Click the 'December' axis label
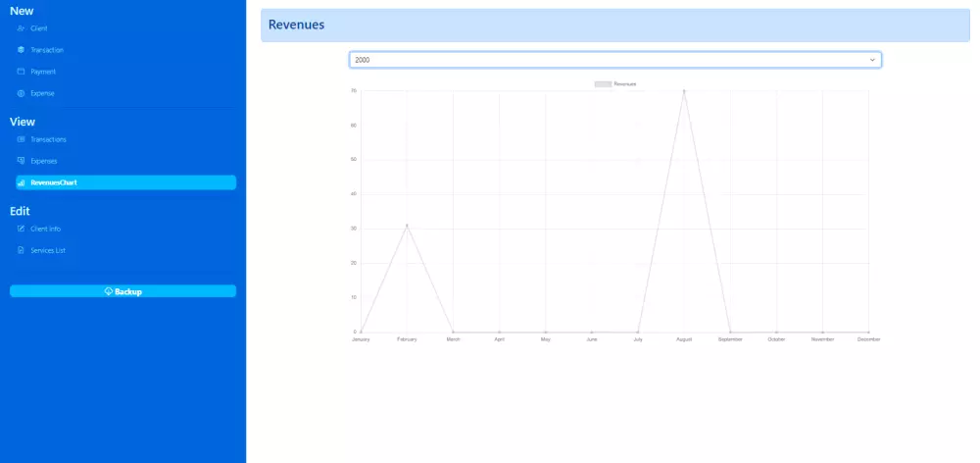 pos(868,339)
